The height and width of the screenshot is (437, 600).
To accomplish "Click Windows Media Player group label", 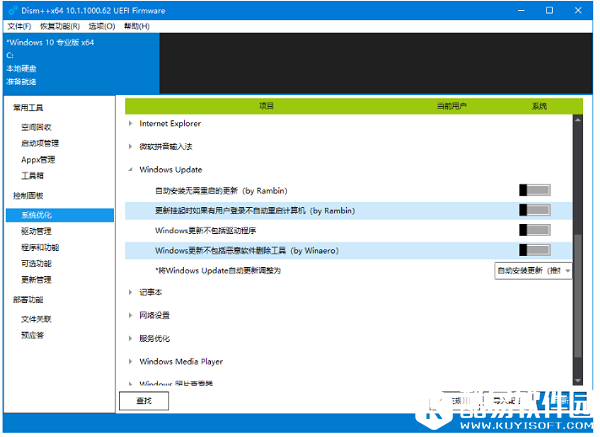I will 181,362.
